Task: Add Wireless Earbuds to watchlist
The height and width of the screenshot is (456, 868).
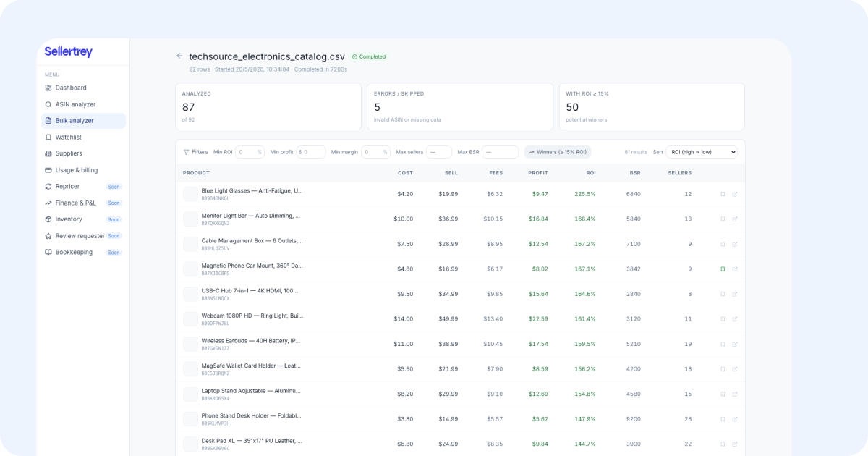Action: 723,344
